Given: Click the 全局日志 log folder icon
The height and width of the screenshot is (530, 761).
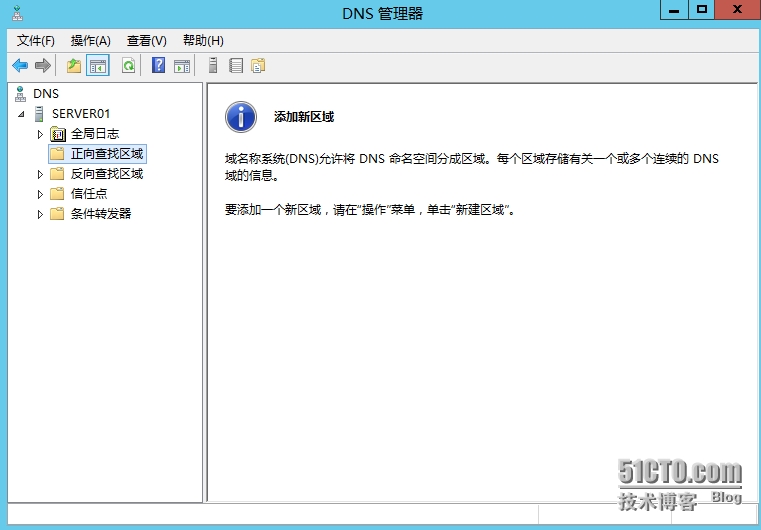Looking at the screenshot, I should pyautogui.click(x=58, y=133).
